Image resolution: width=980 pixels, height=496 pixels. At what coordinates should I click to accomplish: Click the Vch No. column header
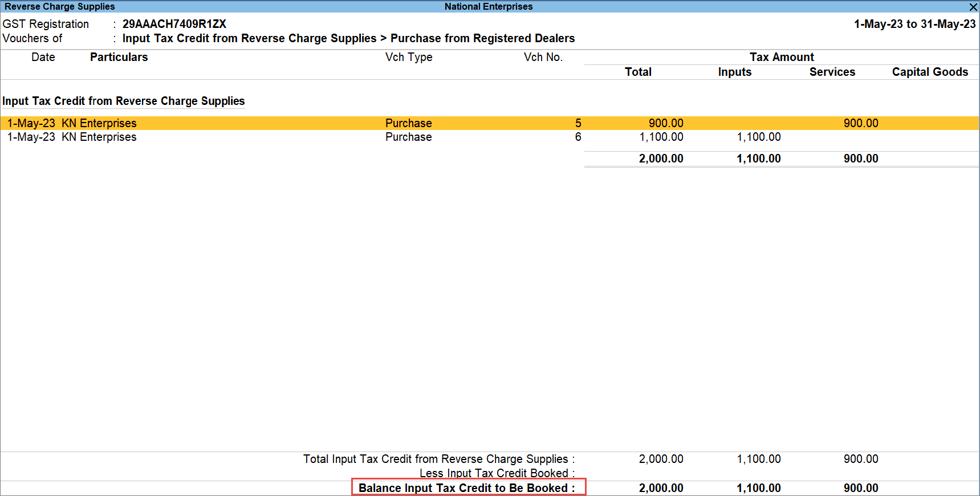tap(543, 57)
